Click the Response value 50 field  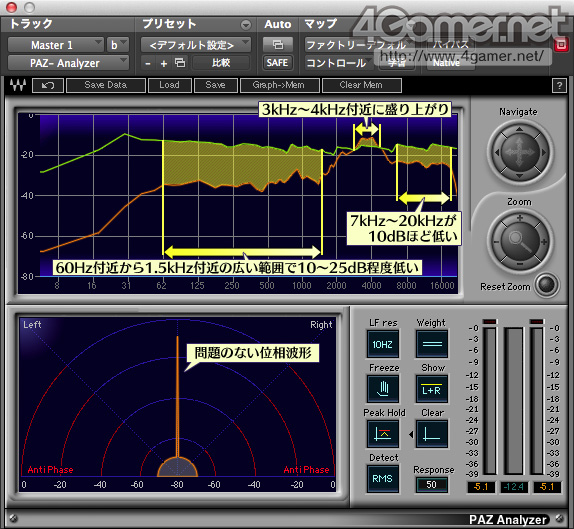432,485
